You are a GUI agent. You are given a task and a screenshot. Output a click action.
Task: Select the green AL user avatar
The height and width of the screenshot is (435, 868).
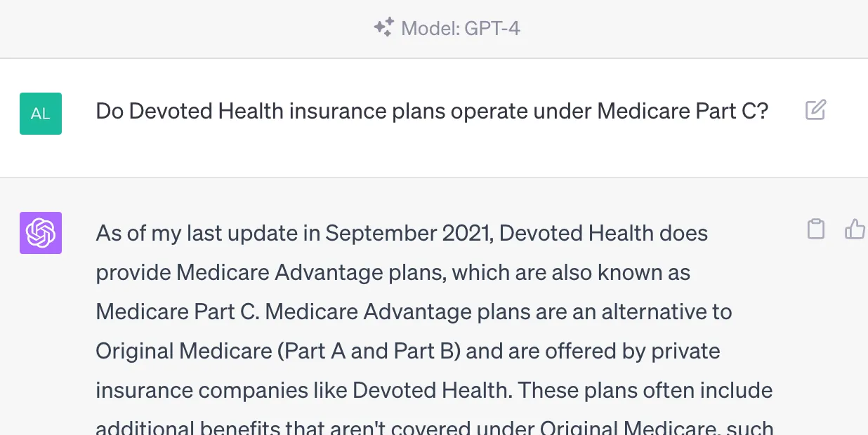pyautogui.click(x=40, y=113)
